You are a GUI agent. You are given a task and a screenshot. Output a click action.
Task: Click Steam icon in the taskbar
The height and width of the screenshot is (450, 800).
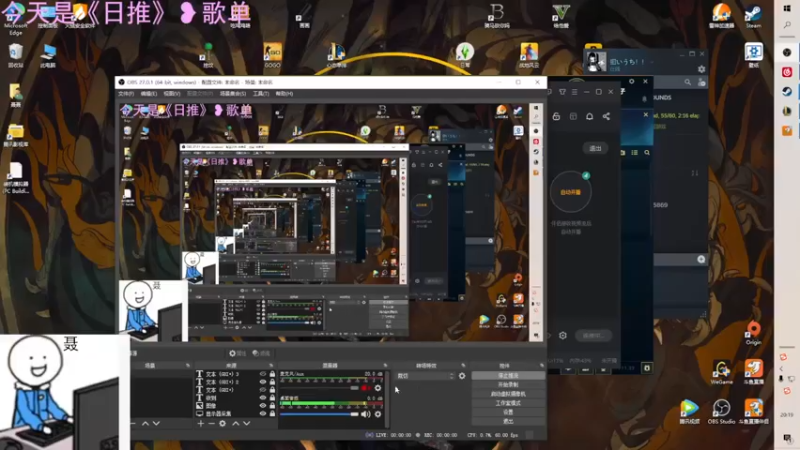click(787, 91)
